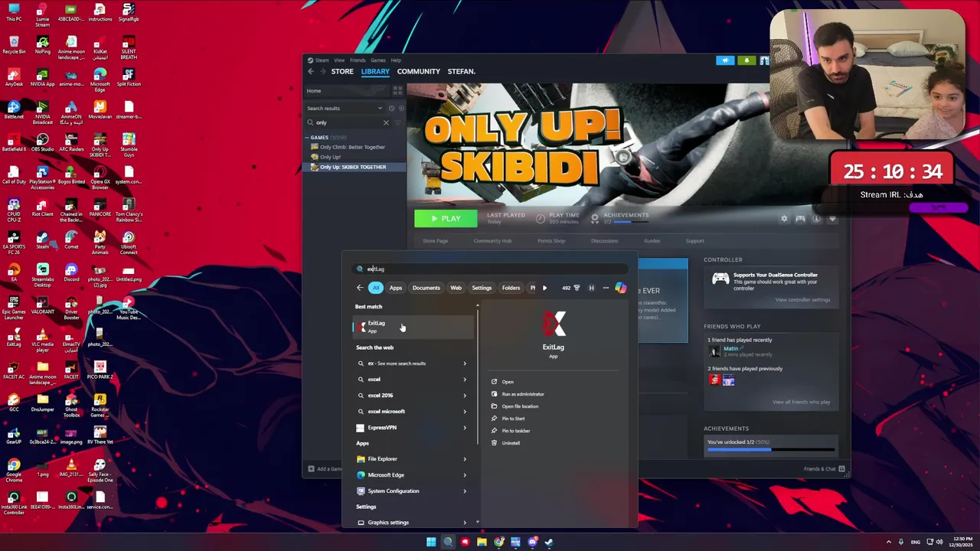
Task: Expand the Graphics settings result chevron
Action: 465,523
